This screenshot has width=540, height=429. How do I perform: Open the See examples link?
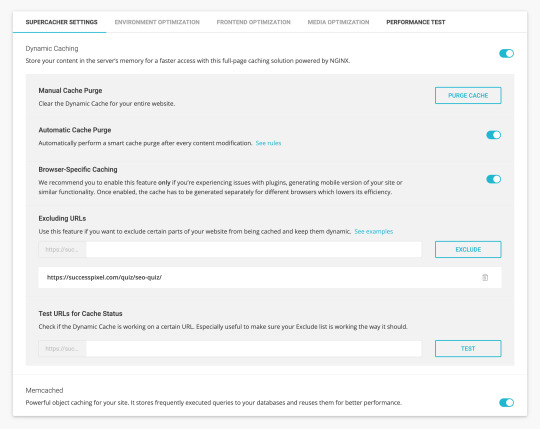[374, 231]
